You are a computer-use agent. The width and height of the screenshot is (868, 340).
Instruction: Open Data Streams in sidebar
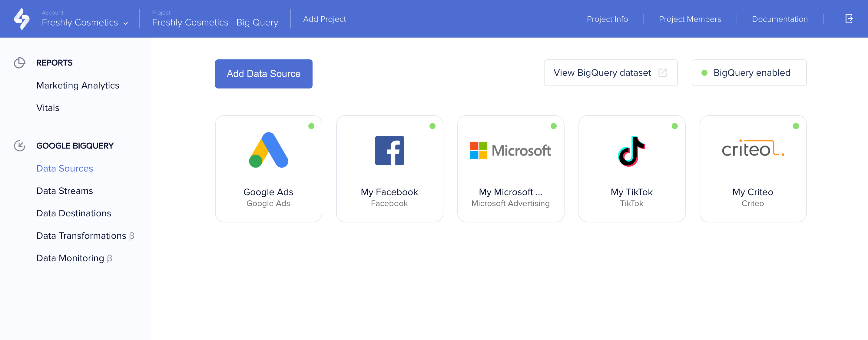65,191
